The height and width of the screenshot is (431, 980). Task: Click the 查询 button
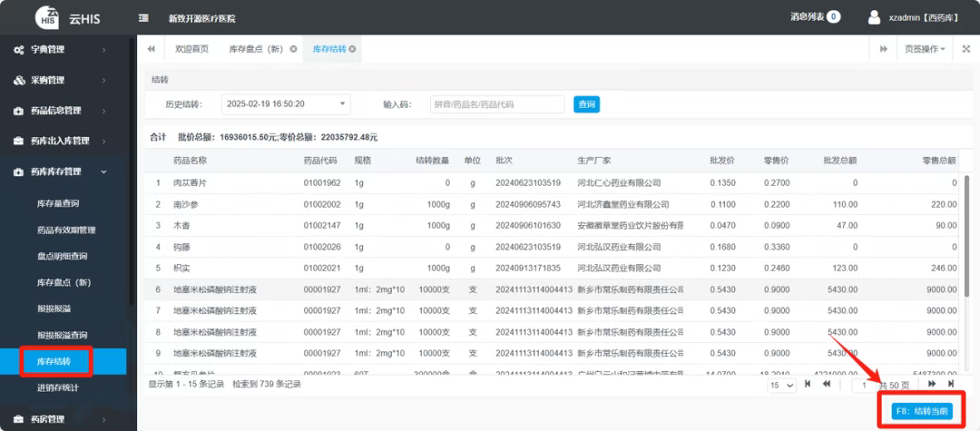tap(586, 104)
